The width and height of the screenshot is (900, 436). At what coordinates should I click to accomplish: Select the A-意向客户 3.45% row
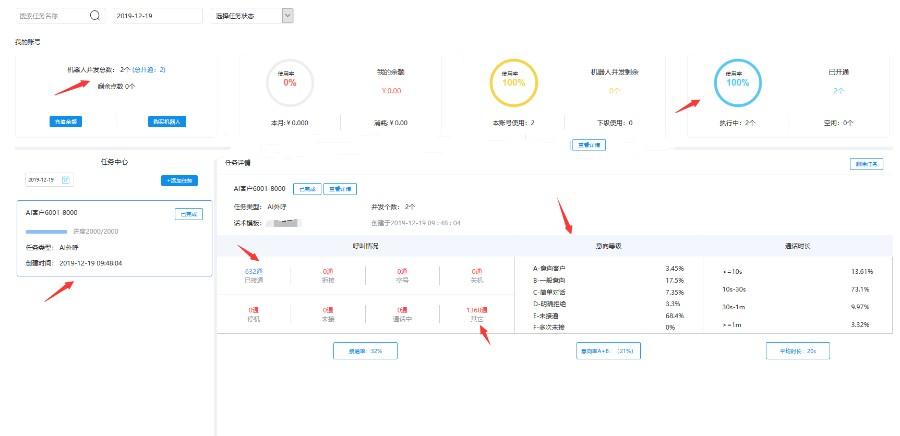[x=608, y=268]
